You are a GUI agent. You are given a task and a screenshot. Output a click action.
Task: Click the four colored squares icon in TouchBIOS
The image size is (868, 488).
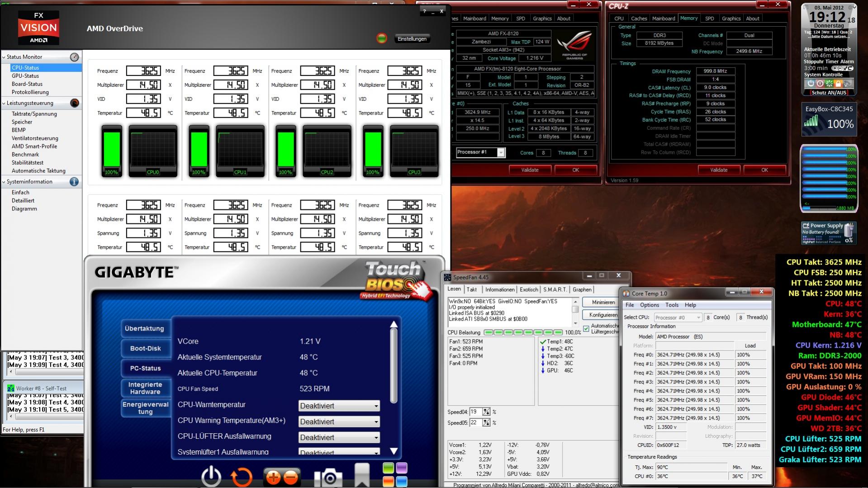pos(395,474)
